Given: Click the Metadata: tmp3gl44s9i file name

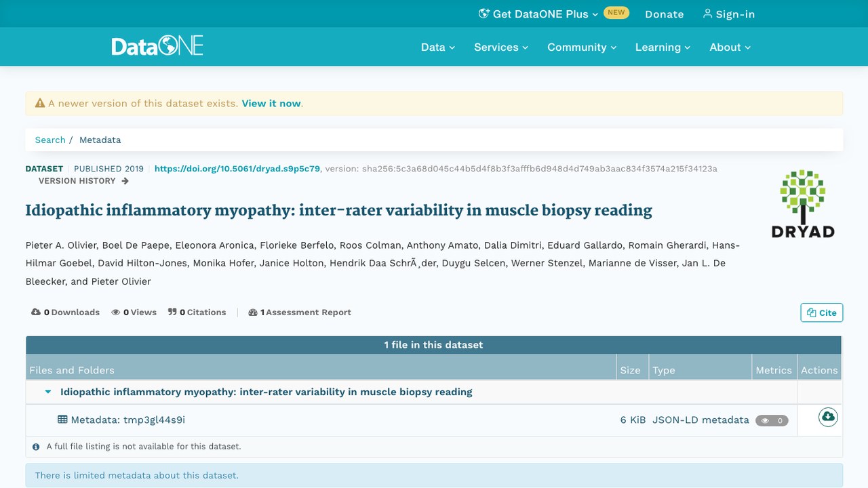Looking at the screenshot, I should (128, 420).
